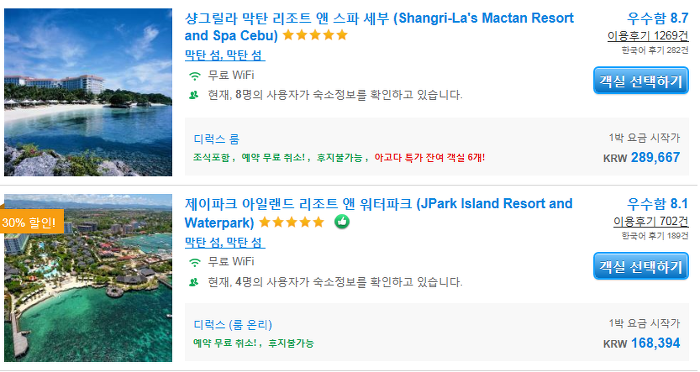View 이용후기 1269건 reviews link
The width and height of the screenshot is (700, 372).
coord(648,36)
